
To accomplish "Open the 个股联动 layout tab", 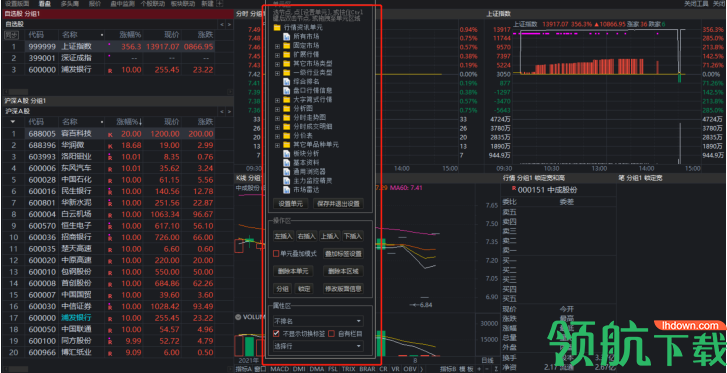I will coord(152,3).
